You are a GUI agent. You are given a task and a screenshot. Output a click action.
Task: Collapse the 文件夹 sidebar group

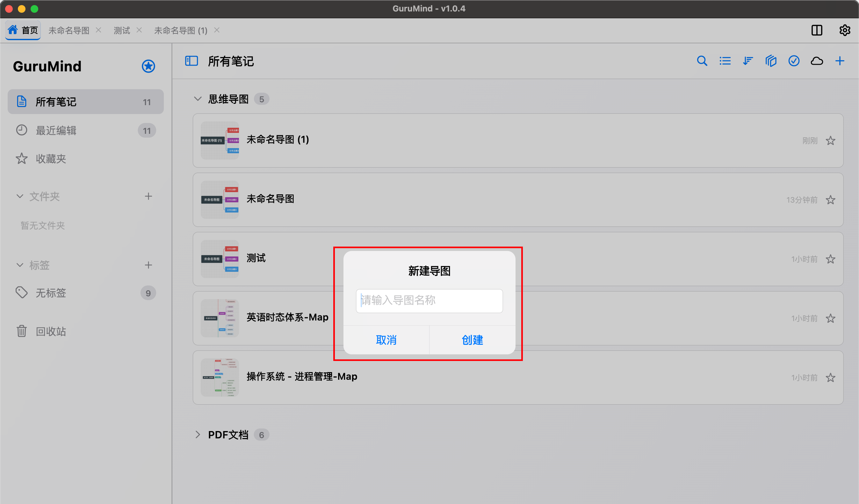[x=20, y=196]
